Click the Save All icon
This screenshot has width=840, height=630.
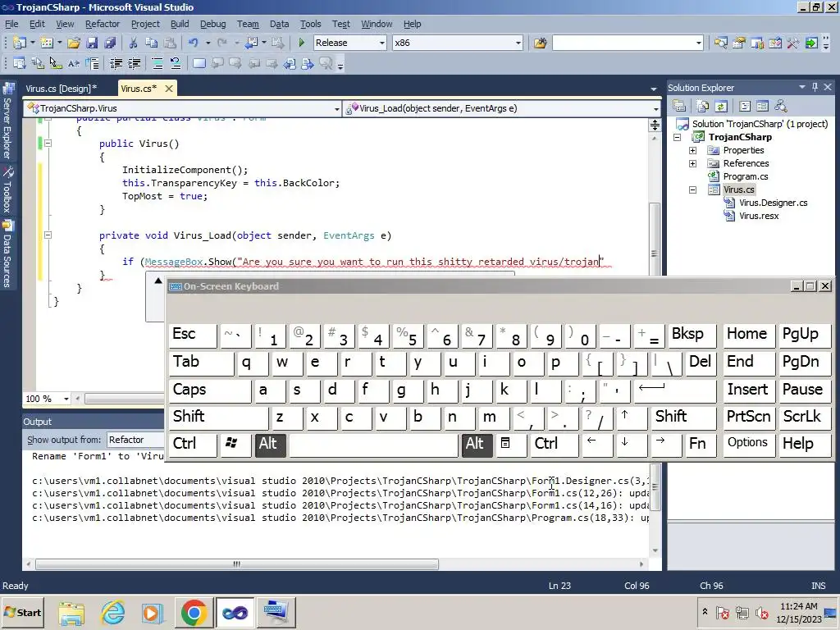pyautogui.click(x=111, y=43)
